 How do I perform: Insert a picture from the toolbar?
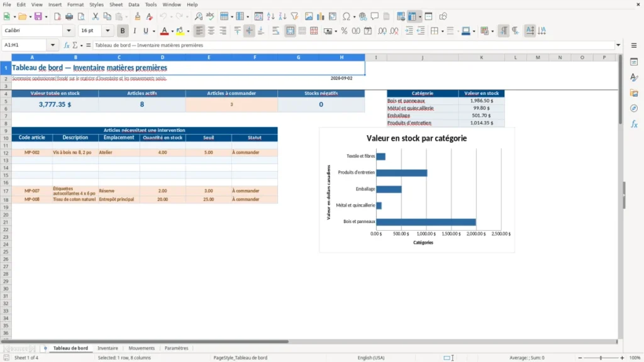point(308,16)
